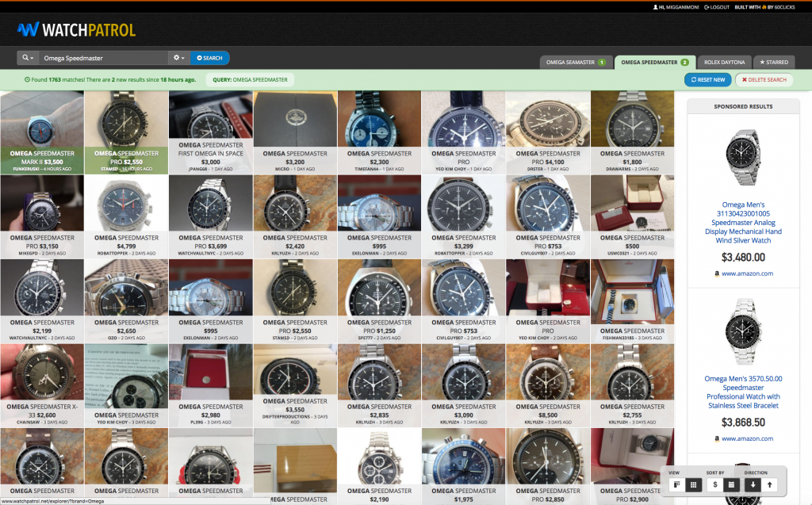Sort results by price dollar icon
Viewport: 812px width, 505px height.
715,485
